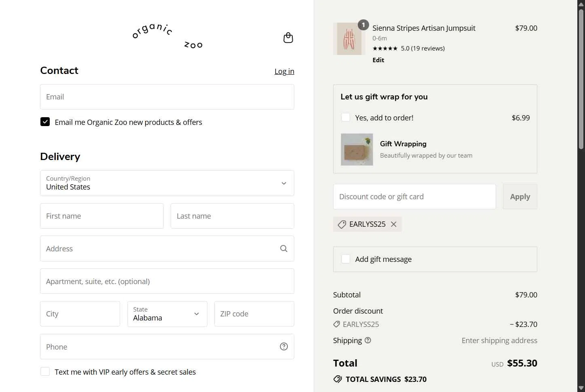This screenshot has width=585, height=392.
Task: Open the shopping bag cart icon
Action: click(288, 38)
